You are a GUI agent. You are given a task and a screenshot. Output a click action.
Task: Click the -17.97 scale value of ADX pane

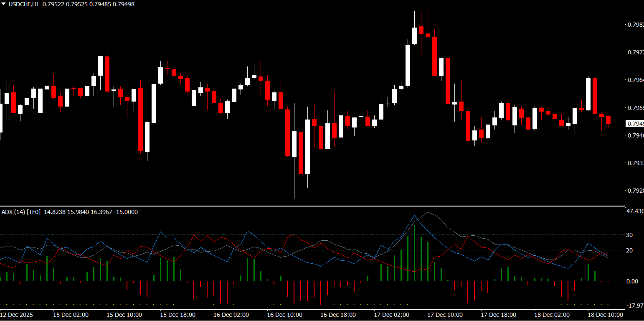click(635, 306)
